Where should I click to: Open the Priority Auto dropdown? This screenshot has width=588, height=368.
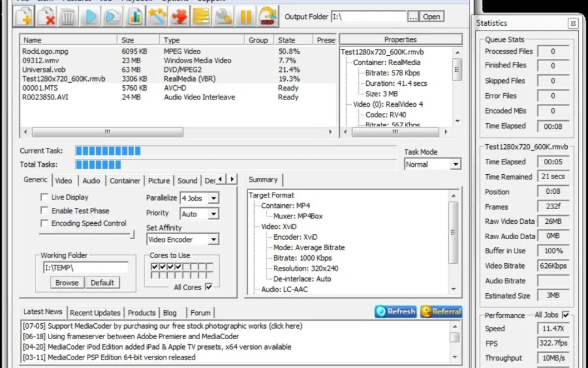[x=213, y=213]
